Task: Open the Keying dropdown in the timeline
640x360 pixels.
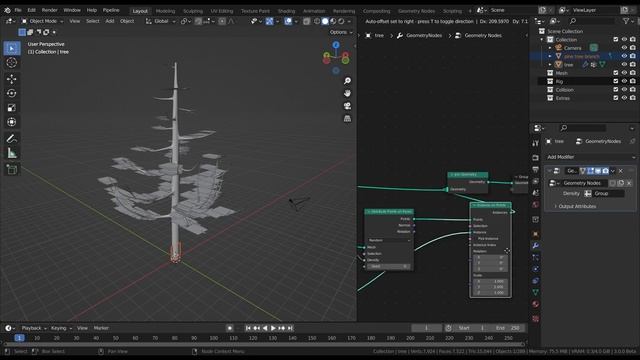Action: tap(61, 328)
